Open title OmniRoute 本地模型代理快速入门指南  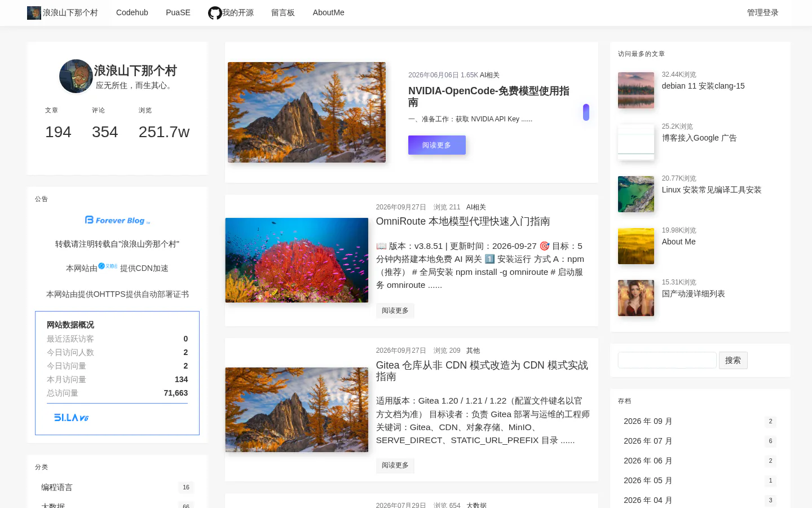click(x=463, y=221)
